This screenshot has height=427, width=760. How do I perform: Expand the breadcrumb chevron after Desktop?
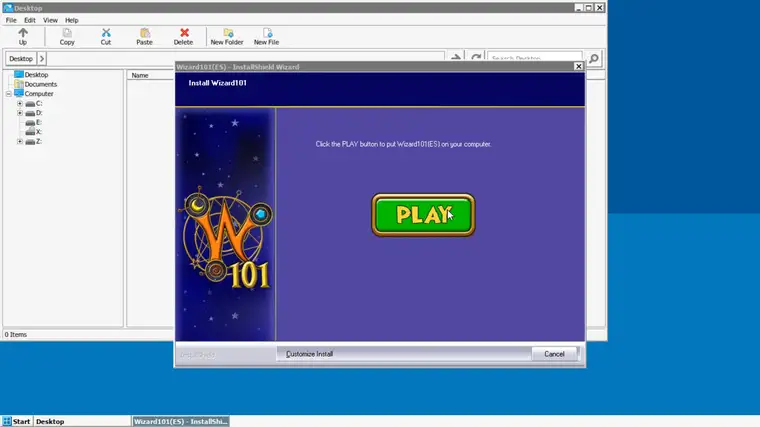(42, 59)
